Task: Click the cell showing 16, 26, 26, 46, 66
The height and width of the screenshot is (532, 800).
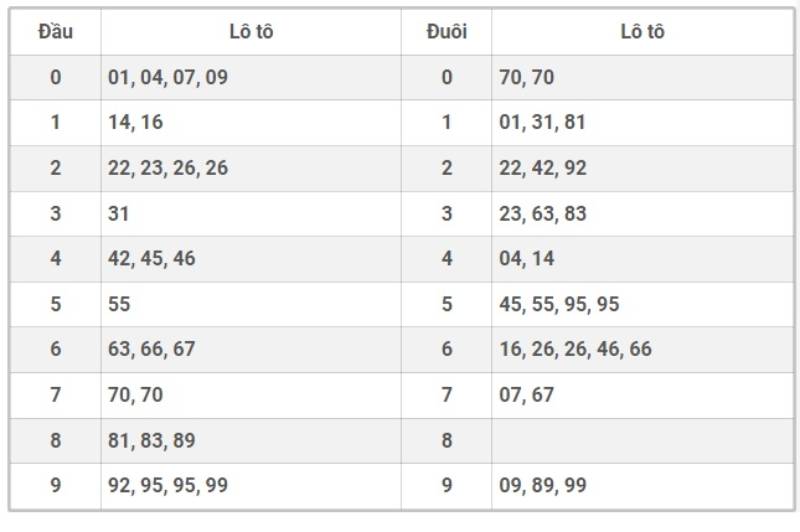Action: [x=575, y=349]
